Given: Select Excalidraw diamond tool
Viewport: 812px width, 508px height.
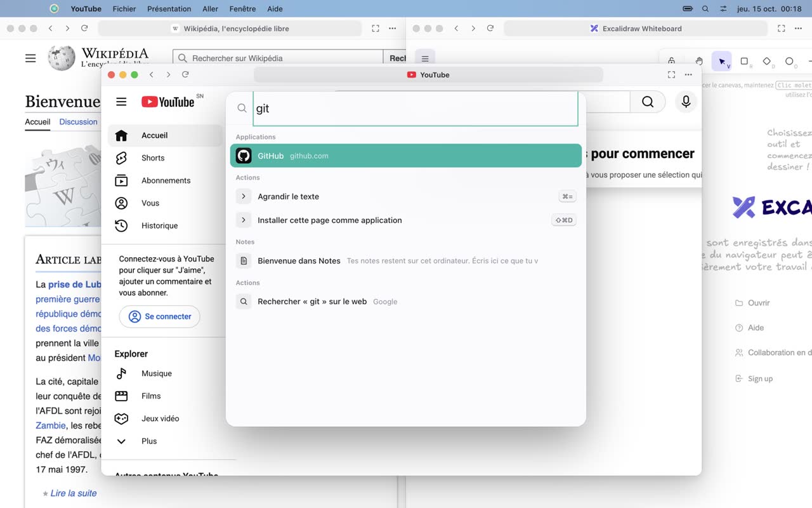Looking at the screenshot, I should pyautogui.click(x=767, y=62).
